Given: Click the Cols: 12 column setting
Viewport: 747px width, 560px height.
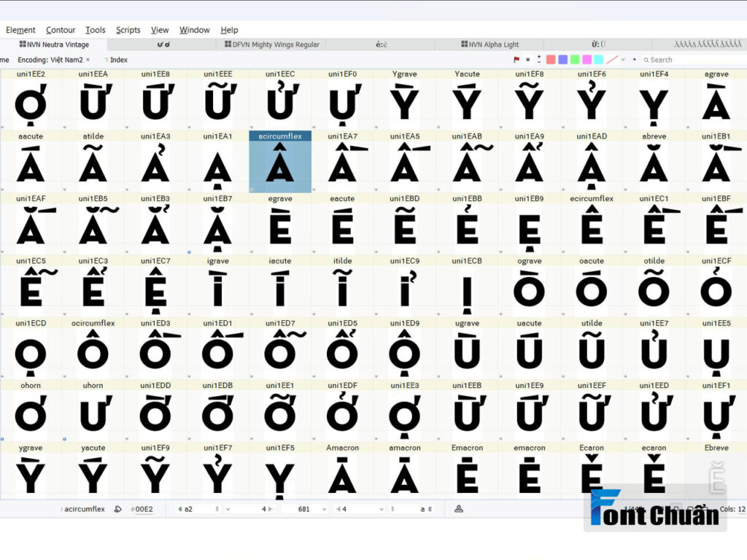Looking at the screenshot, I should tap(732, 509).
